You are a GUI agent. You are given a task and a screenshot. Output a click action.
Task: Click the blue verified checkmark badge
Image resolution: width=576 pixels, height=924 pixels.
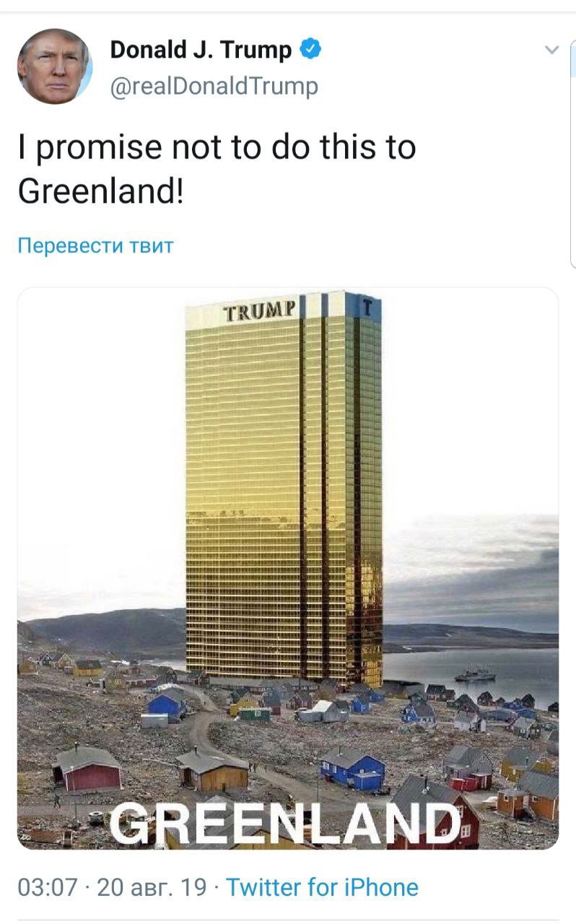[x=310, y=49]
